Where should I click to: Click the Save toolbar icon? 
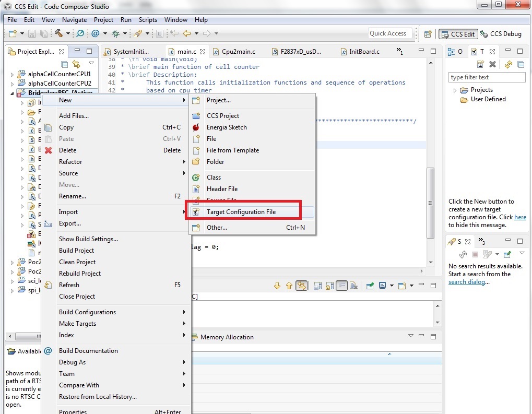point(32,33)
